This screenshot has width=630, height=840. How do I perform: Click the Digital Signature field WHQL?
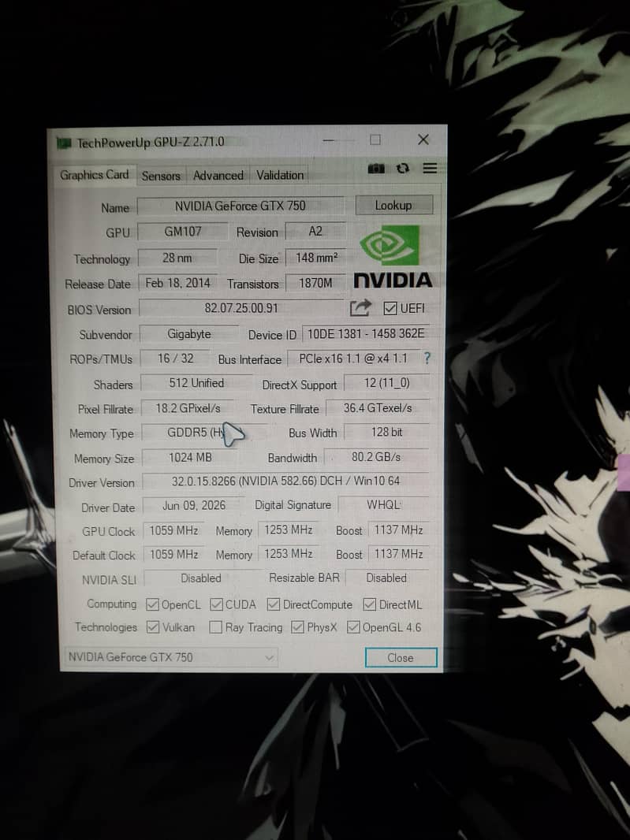click(x=383, y=505)
